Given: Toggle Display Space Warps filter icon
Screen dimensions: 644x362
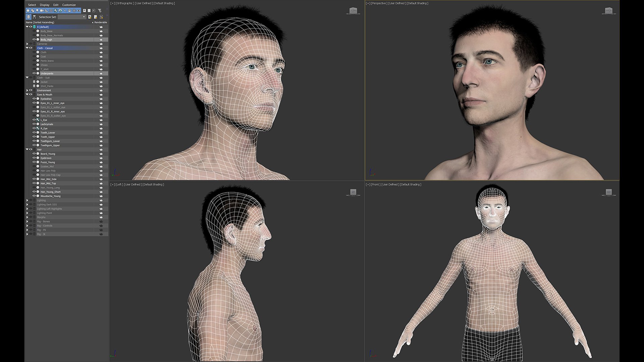Looking at the screenshot, I should coord(51,11).
